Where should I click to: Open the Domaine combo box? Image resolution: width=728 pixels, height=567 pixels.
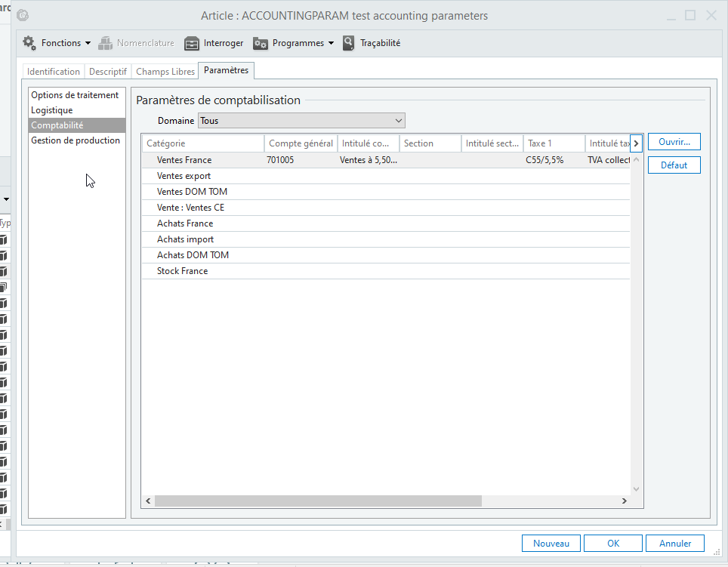pos(301,121)
